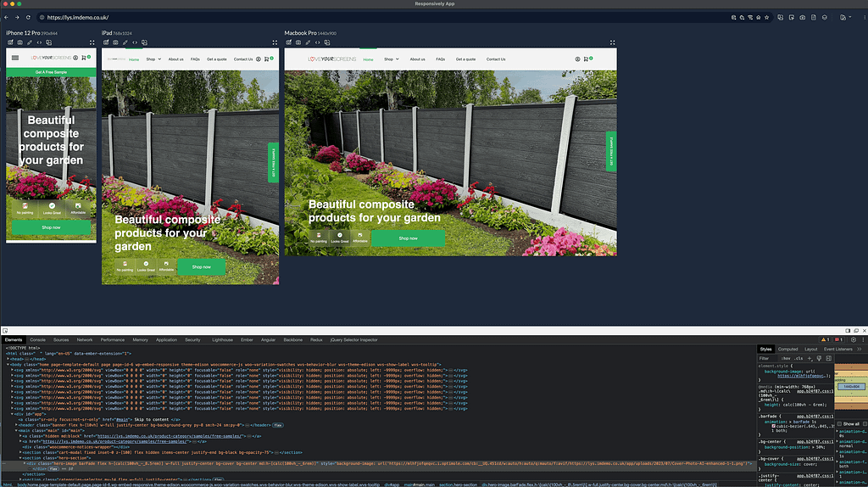Image resolution: width=868 pixels, height=487 pixels.
Task: Click About us link in Macbook Pro preview
Action: [x=417, y=59]
